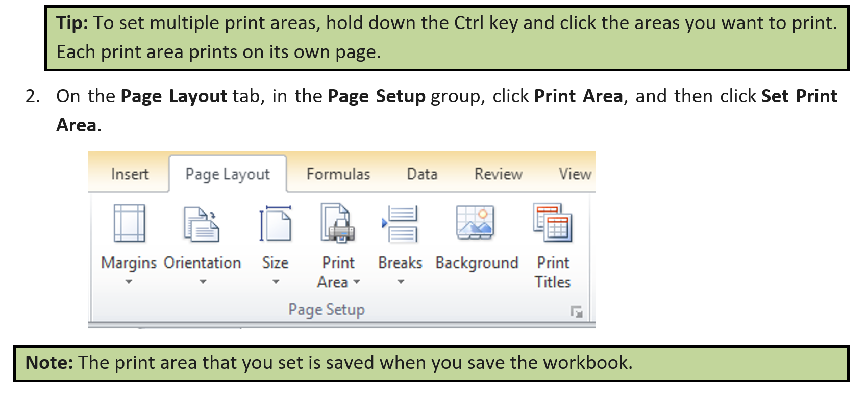Open the View tab
Image resolution: width=868 pixels, height=396 pixels.
(x=575, y=174)
